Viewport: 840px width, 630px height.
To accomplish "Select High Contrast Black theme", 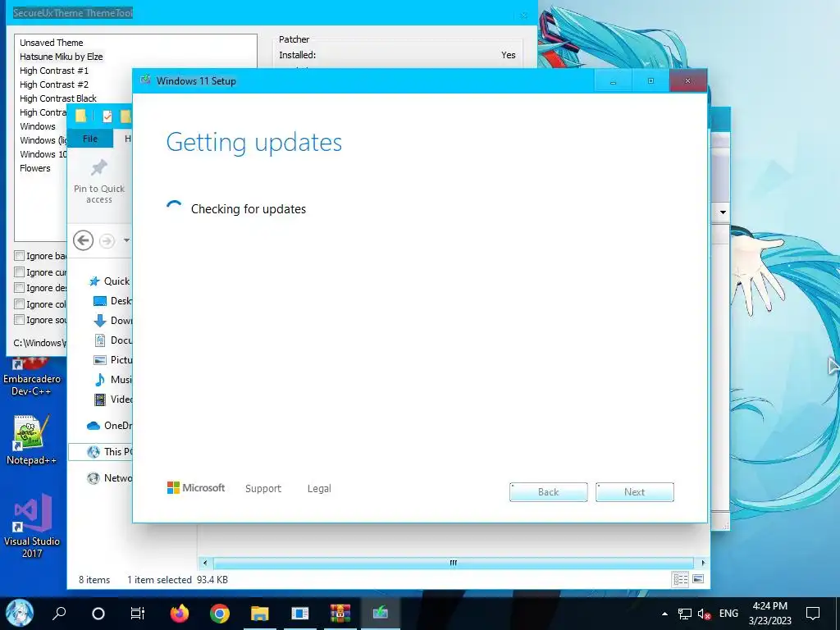I will click(58, 98).
